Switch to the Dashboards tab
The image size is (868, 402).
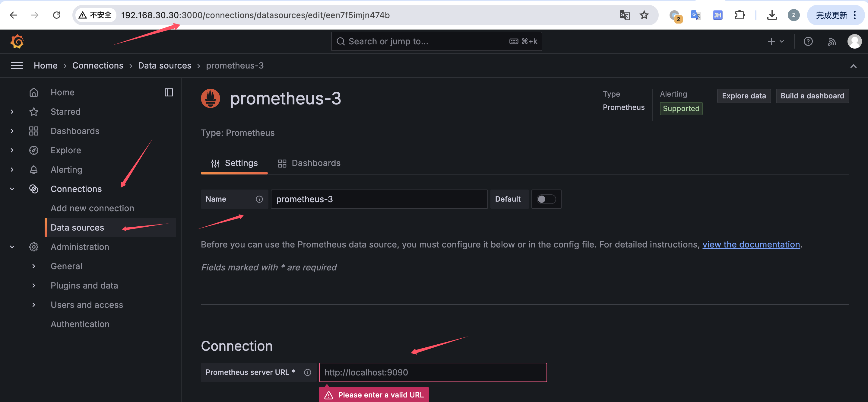point(309,163)
